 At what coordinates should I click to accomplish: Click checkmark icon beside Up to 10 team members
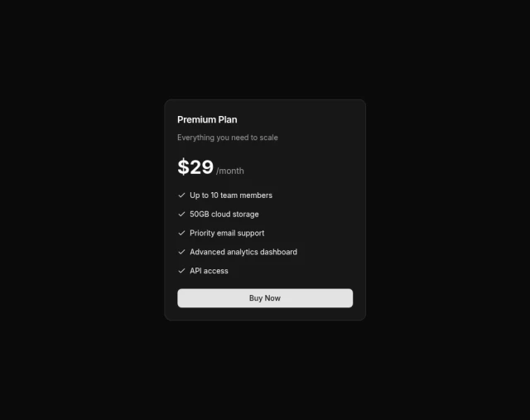coord(181,196)
